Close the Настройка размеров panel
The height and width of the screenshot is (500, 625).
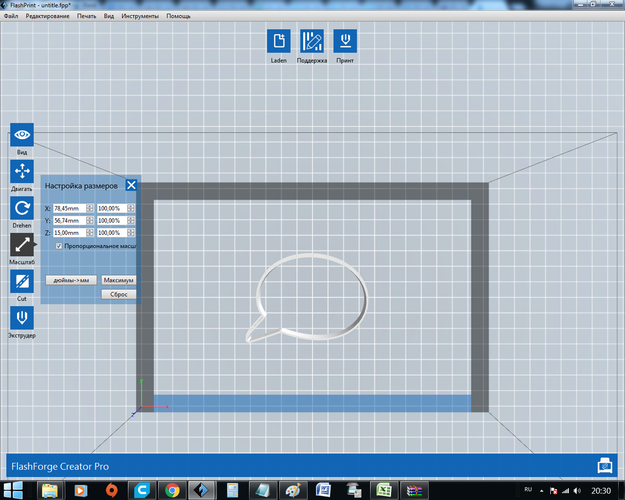[131, 185]
